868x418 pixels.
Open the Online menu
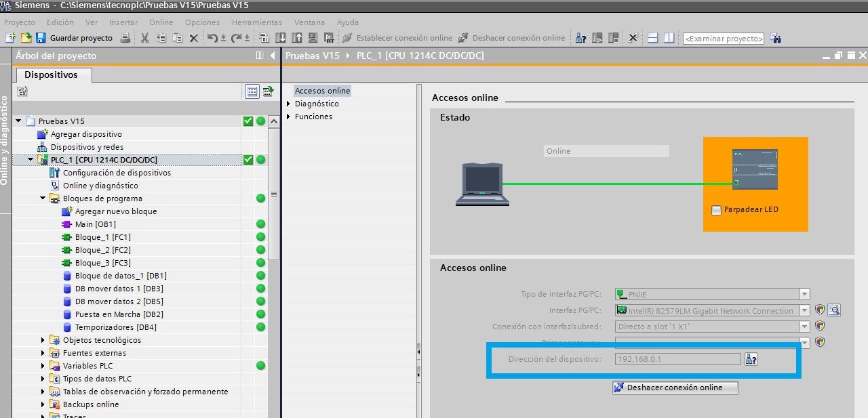point(162,22)
